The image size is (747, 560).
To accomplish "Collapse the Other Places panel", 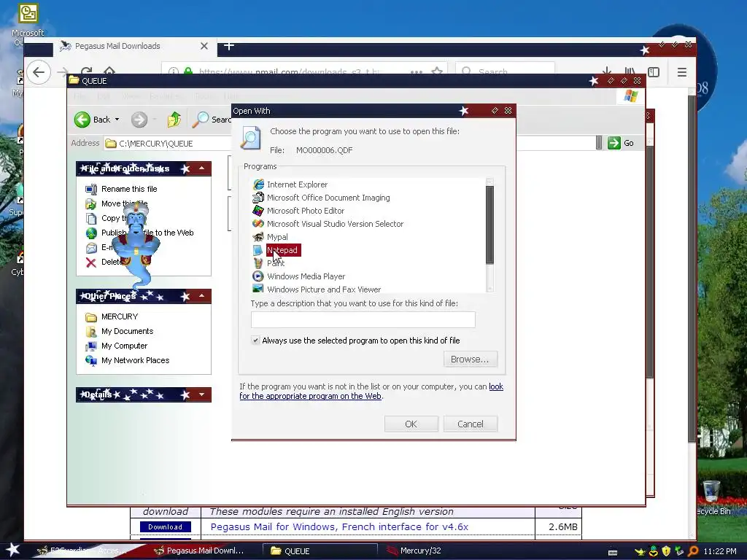I will [x=201, y=296].
